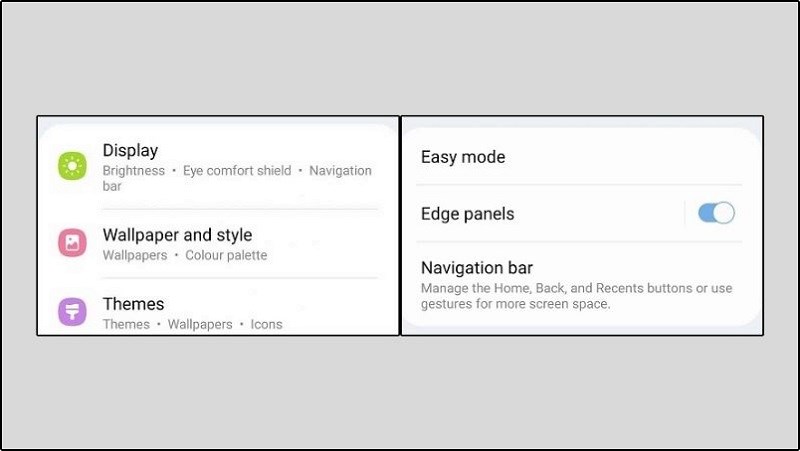Click the vertical divider beside Edge panels switch
Image resolution: width=800 pixels, height=451 pixels.
pyautogui.click(x=685, y=213)
